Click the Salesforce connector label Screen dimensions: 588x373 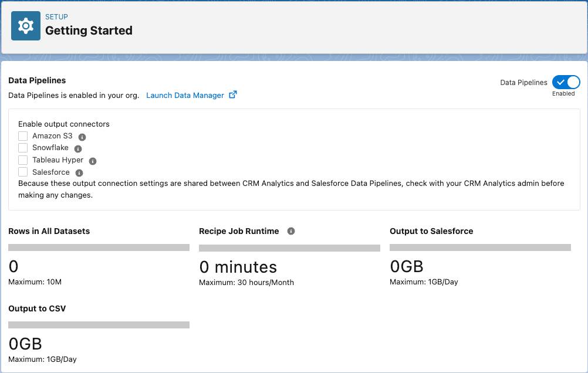click(x=51, y=172)
